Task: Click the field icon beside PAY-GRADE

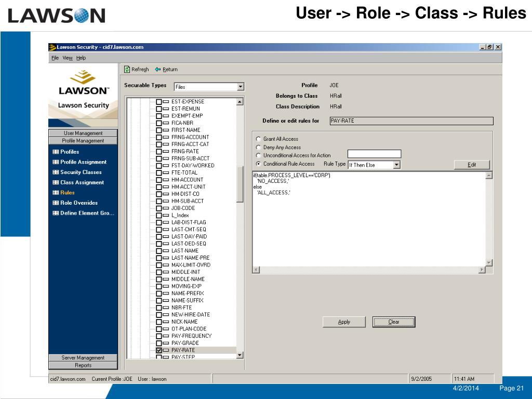Action: [x=166, y=343]
